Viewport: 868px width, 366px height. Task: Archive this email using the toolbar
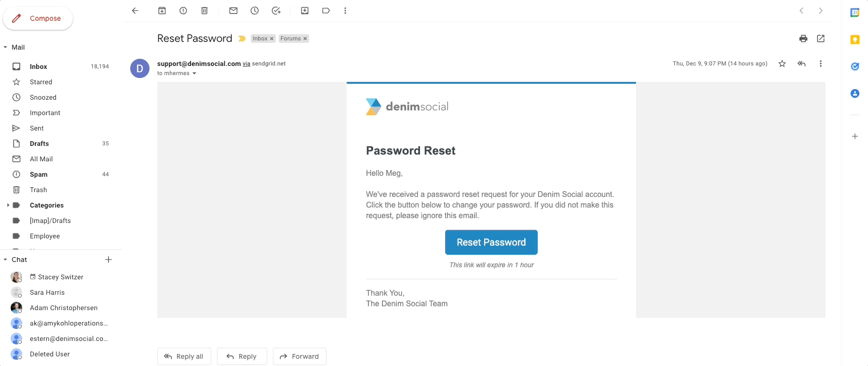pyautogui.click(x=162, y=11)
